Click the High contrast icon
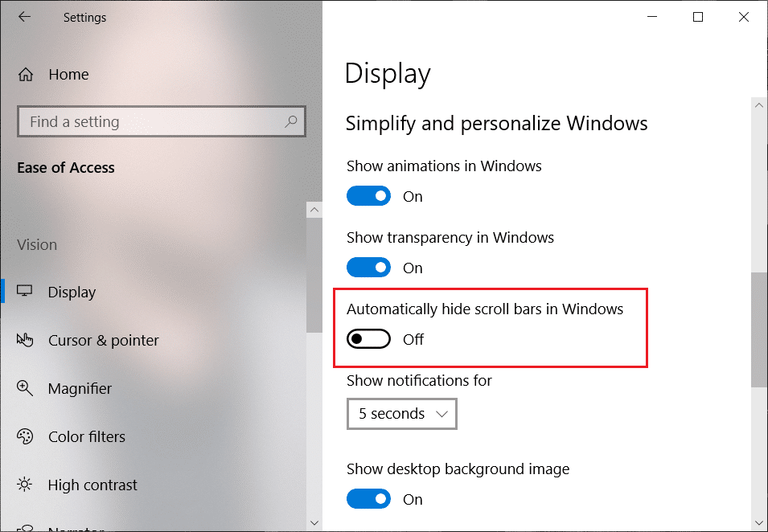The width and height of the screenshot is (768, 532). point(25,485)
